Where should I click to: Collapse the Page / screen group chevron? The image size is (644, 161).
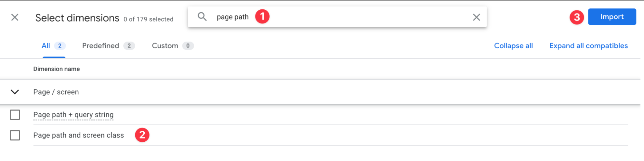tap(15, 92)
